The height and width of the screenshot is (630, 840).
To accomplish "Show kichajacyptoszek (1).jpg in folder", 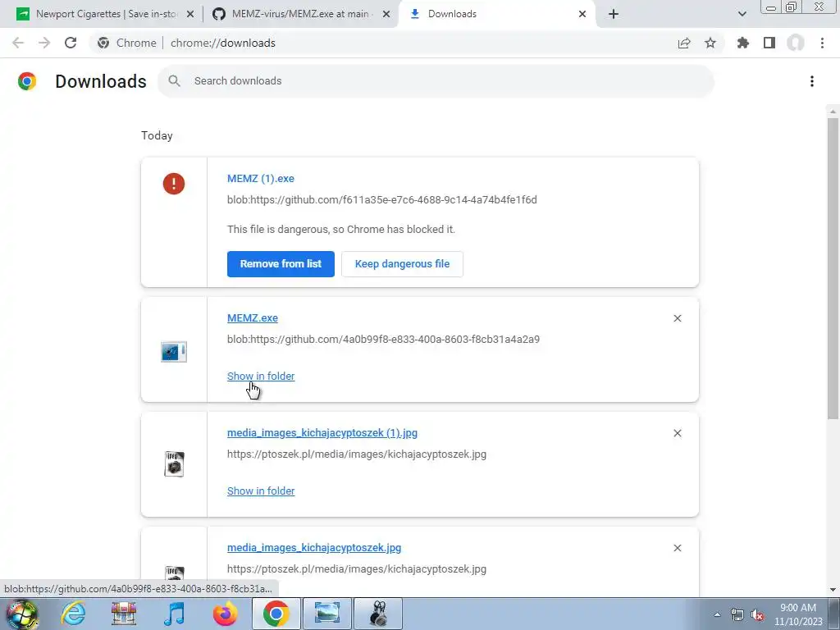I will (261, 491).
